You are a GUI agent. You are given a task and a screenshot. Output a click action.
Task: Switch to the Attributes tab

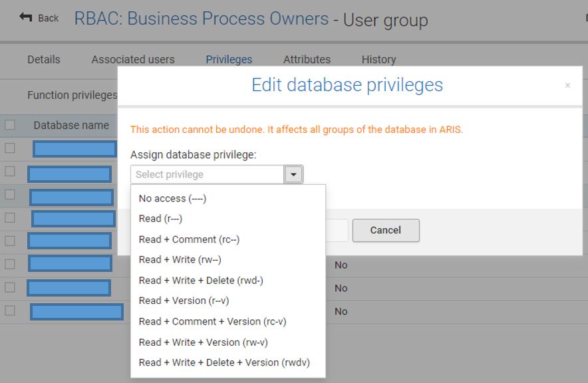307,60
